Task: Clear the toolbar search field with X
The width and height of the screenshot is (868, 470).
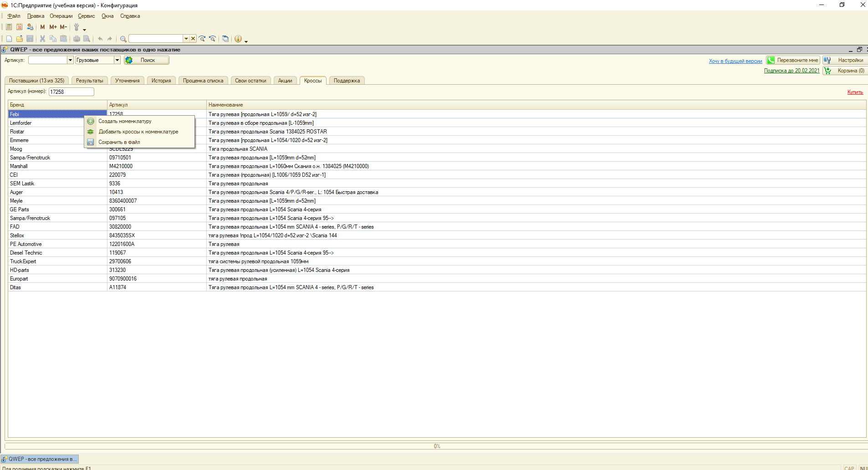Action: coord(193,39)
